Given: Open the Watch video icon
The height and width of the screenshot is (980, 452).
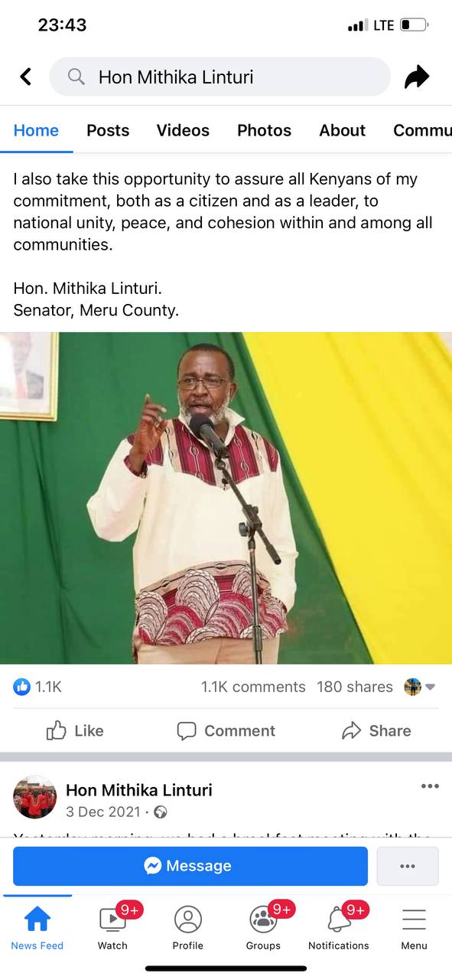Looking at the screenshot, I should [112, 919].
